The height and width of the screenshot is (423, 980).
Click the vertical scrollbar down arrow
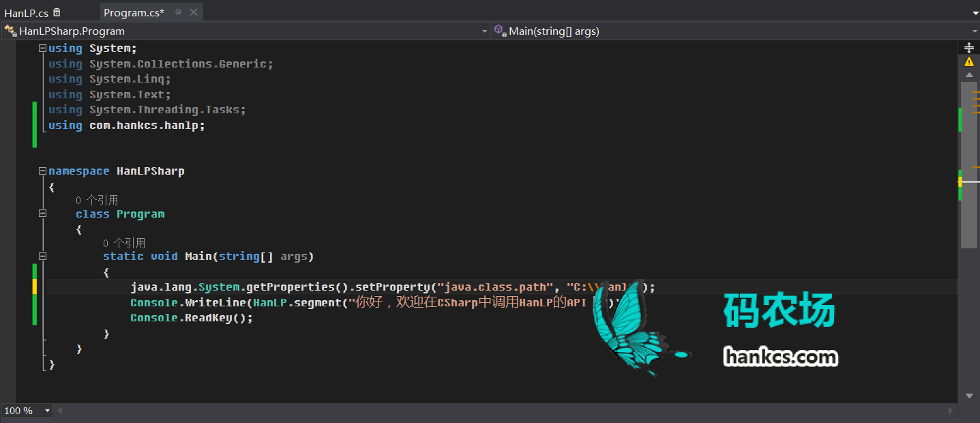[969, 396]
